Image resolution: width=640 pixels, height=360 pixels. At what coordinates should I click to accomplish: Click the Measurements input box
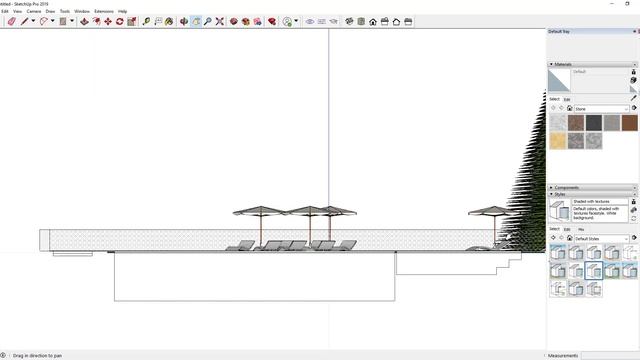(610, 356)
